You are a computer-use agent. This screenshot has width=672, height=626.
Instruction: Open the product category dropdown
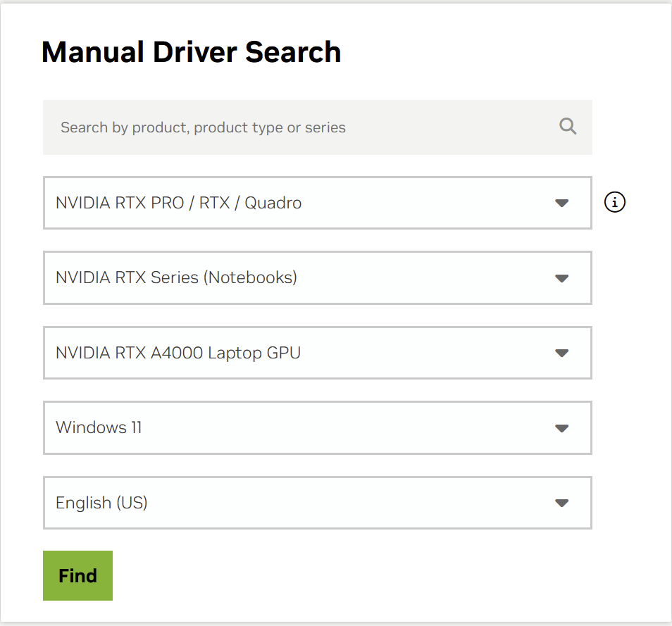click(x=317, y=203)
